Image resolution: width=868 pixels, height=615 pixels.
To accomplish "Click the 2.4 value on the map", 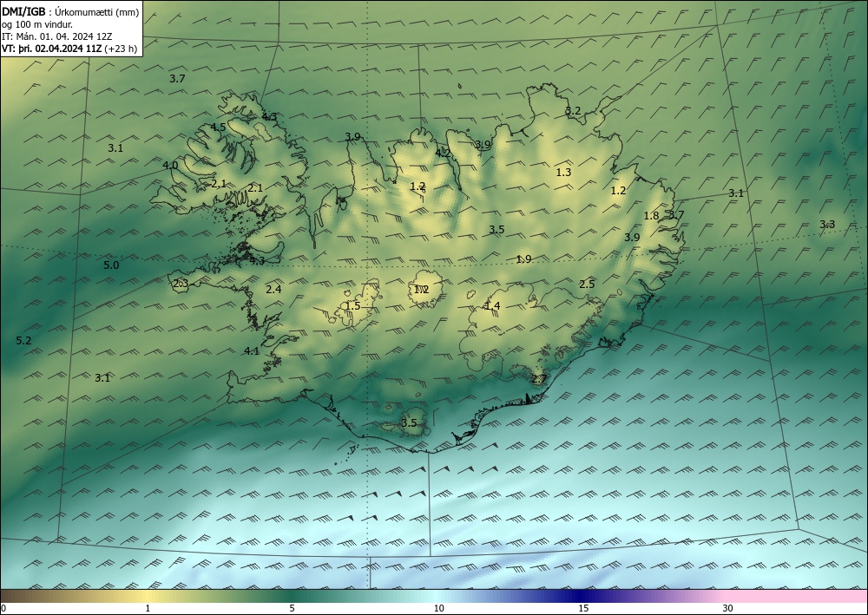I will [273, 289].
